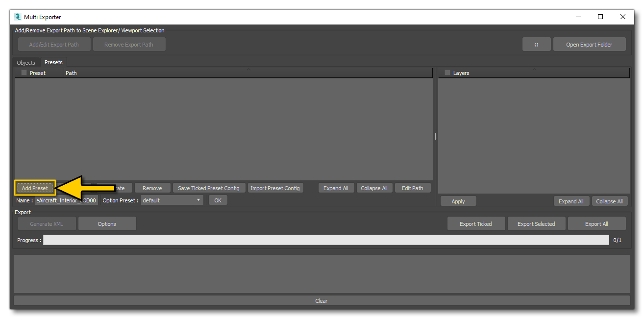Expand all items in the Presets list
644x319 pixels.
point(336,188)
